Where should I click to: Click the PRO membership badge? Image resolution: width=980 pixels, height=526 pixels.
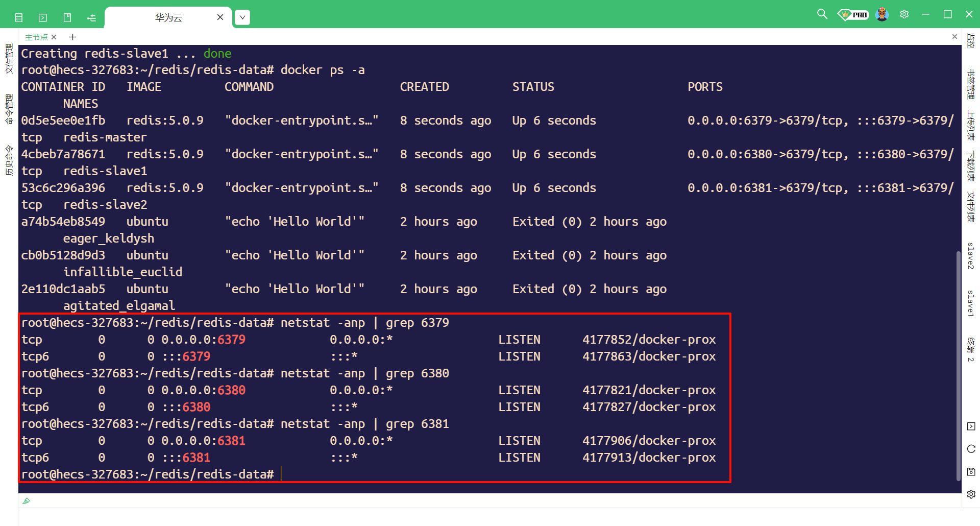point(853,15)
